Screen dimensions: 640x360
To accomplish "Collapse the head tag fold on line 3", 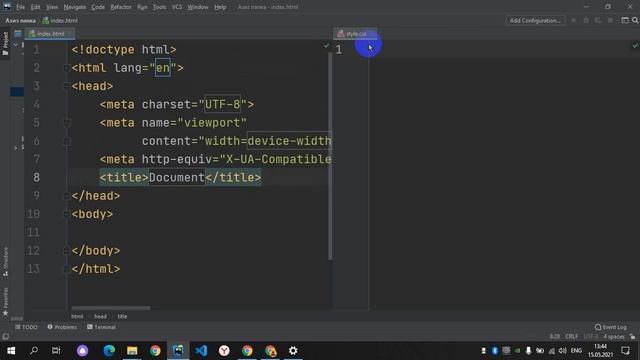I will click(x=67, y=86).
